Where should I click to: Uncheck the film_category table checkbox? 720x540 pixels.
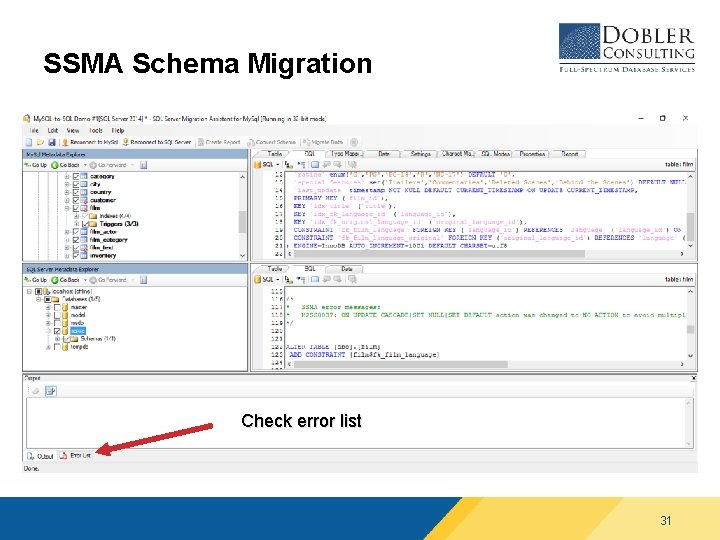point(76,240)
